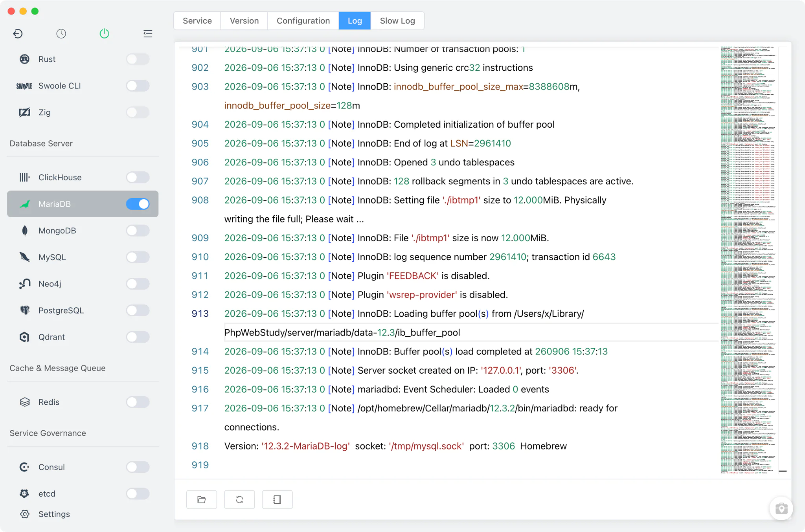This screenshot has width=805, height=532.
Task: Click the 'Cache & Message Queue' heading
Action: [57, 368]
